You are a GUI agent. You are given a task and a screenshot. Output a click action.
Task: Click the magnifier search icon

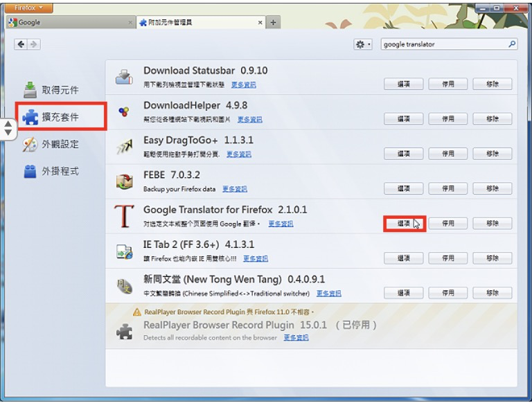click(x=512, y=44)
